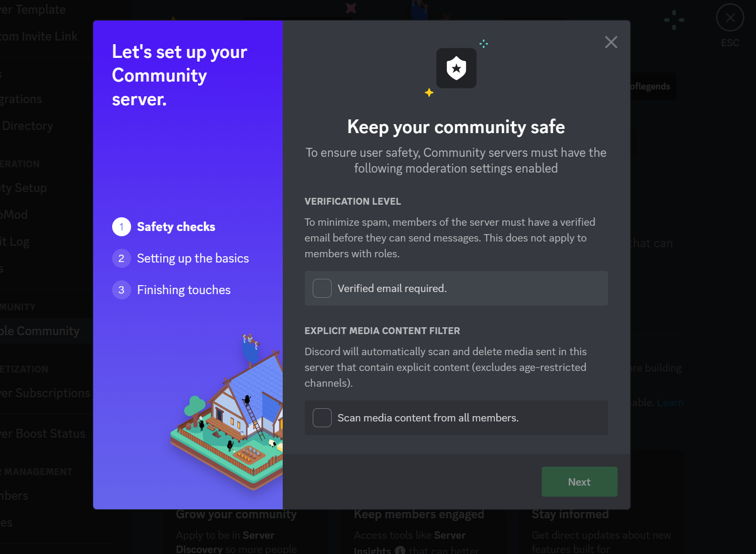
Task: Click the explicit content filter description paragraph
Action: coord(445,367)
